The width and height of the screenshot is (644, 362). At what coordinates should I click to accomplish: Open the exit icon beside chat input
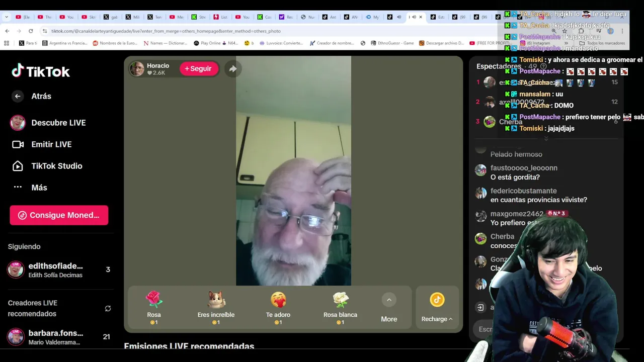480,307
